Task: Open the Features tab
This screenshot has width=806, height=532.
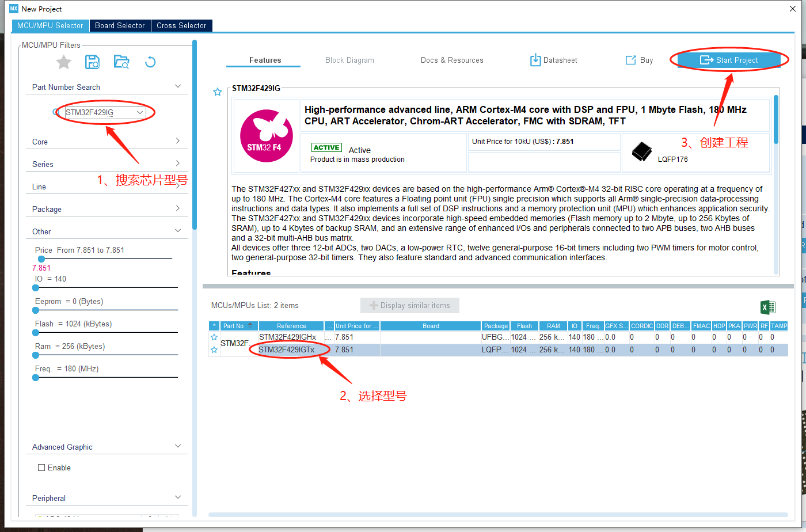Action: click(x=265, y=60)
